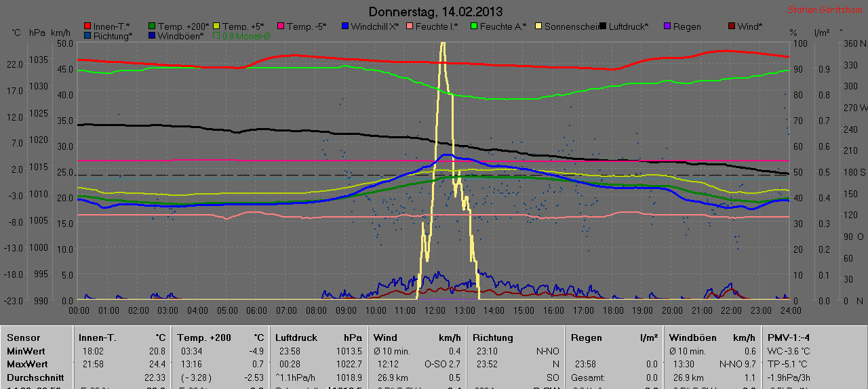Click the black Luftdruck legend marker
Screen dimensions: 868x389
(602, 26)
